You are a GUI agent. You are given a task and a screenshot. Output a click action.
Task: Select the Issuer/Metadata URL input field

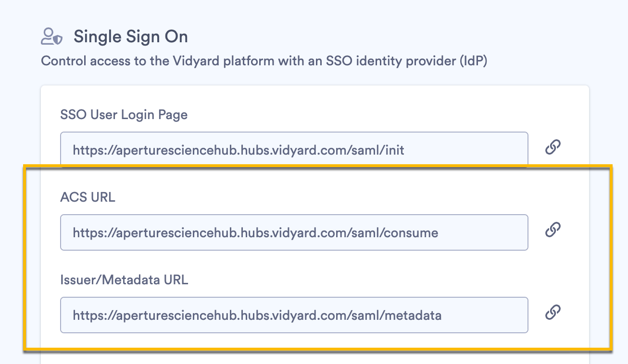point(293,315)
